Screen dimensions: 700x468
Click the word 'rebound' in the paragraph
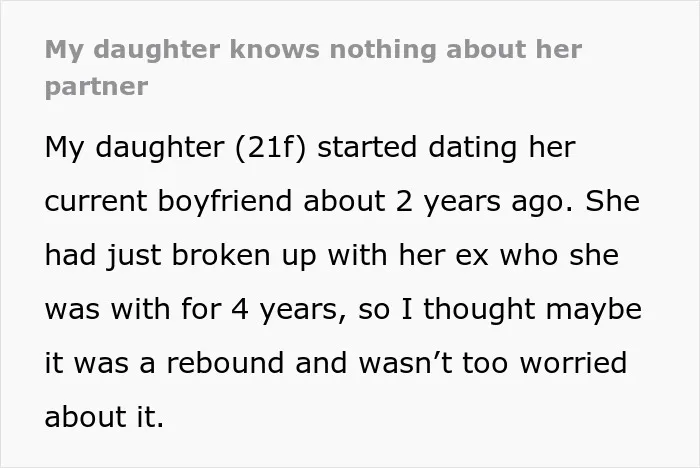coord(225,363)
